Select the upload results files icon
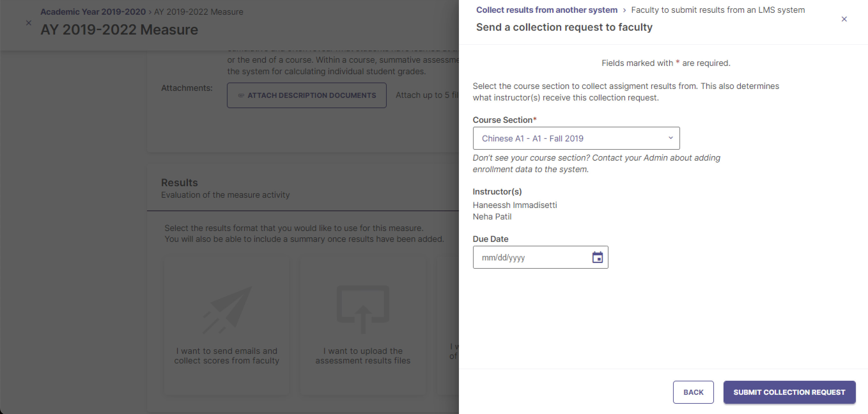The image size is (868, 414). point(363,310)
